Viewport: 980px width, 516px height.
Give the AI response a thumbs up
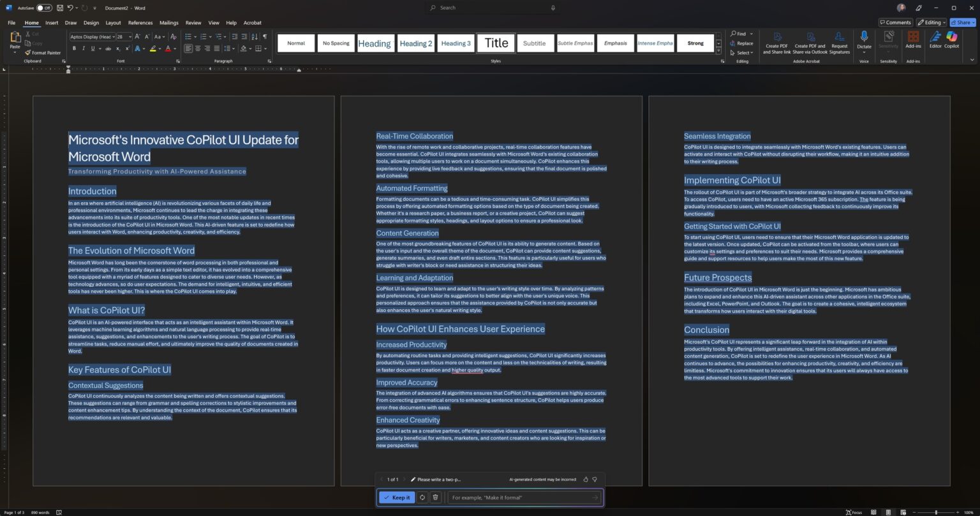[585, 479]
